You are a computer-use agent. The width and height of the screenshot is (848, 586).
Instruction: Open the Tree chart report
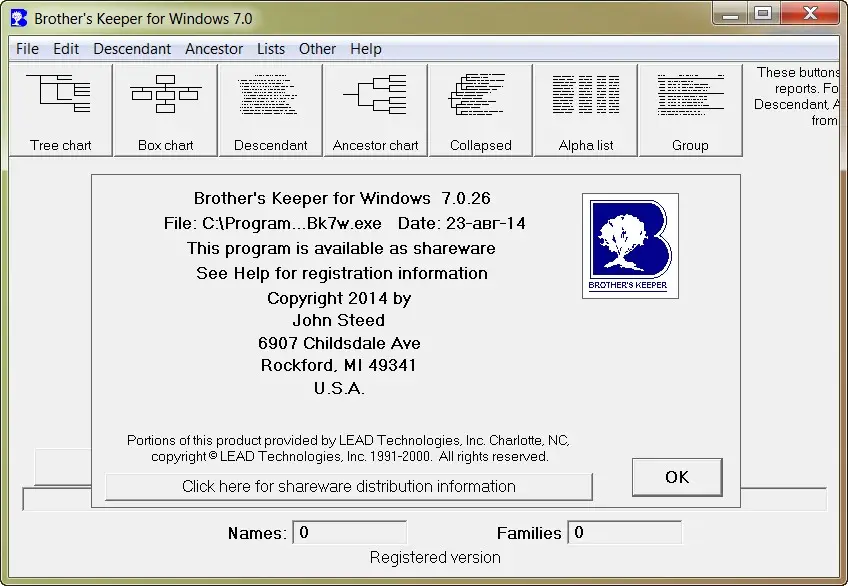[61, 110]
